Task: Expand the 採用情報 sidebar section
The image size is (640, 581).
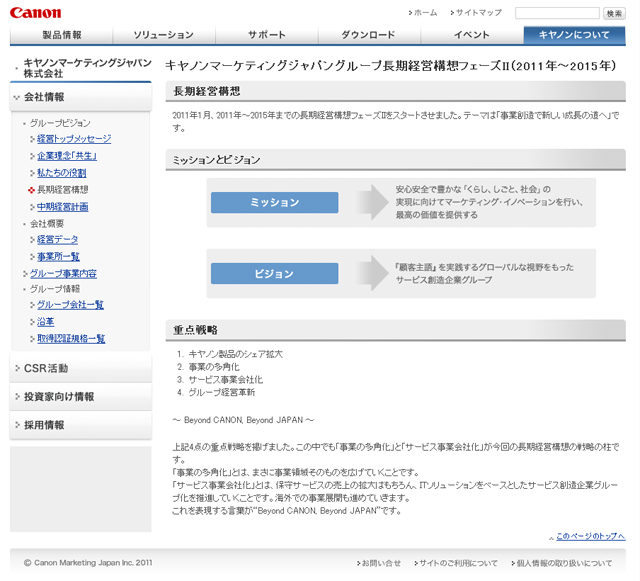Action: click(81, 425)
